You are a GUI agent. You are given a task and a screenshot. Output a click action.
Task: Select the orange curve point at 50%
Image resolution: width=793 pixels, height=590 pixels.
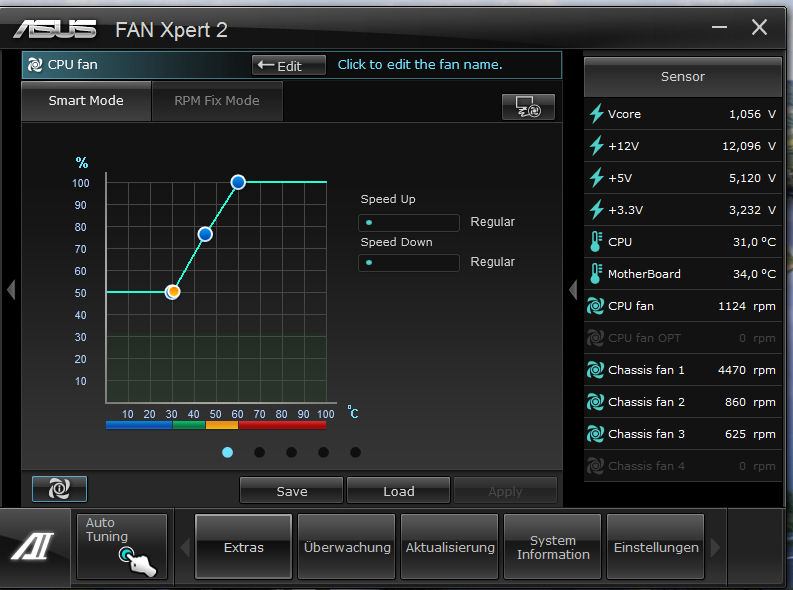[x=172, y=292]
